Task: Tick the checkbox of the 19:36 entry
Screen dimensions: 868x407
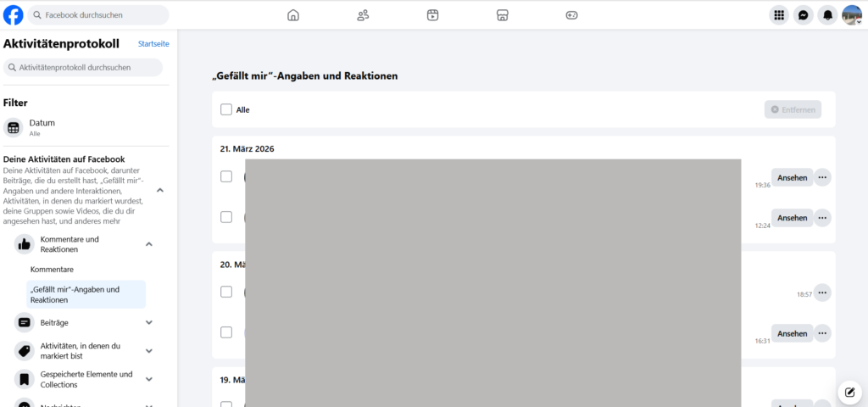Action: pyautogui.click(x=226, y=176)
